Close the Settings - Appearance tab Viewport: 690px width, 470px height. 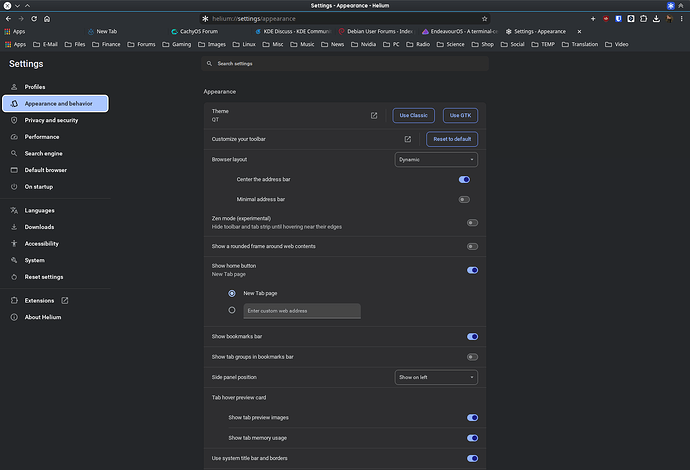(x=579, y=32)
